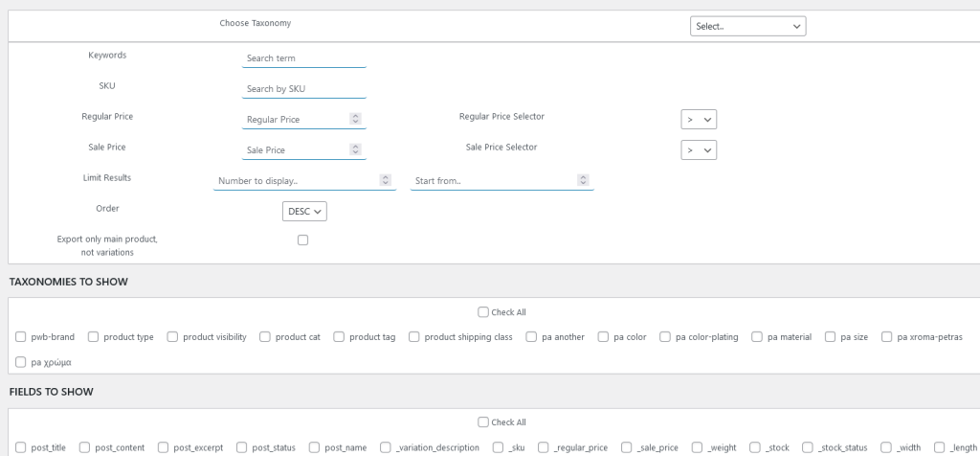Enable the pwb-brand taxonomy checkbox
This screenshot has height=456, width=980.
21,337
